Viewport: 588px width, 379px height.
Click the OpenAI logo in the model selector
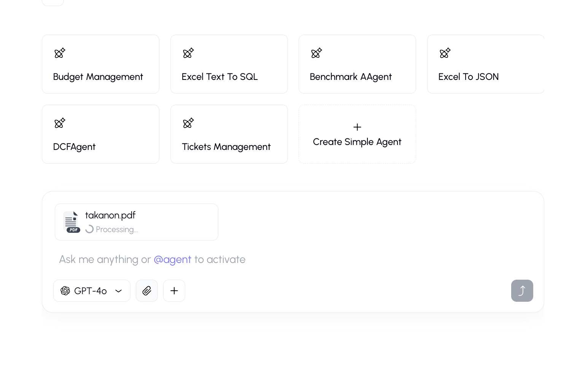tap(65, 291)
